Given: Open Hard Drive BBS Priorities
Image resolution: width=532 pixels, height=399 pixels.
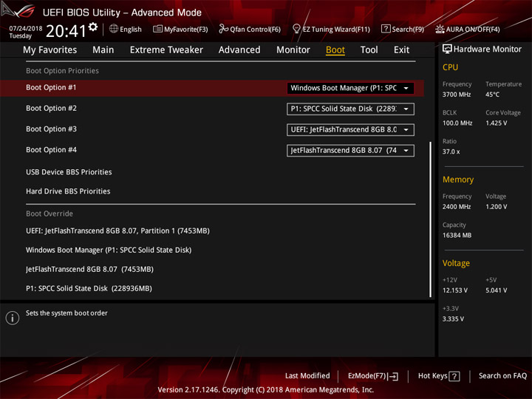Looking at the screenshot, I should coord(68,191).
